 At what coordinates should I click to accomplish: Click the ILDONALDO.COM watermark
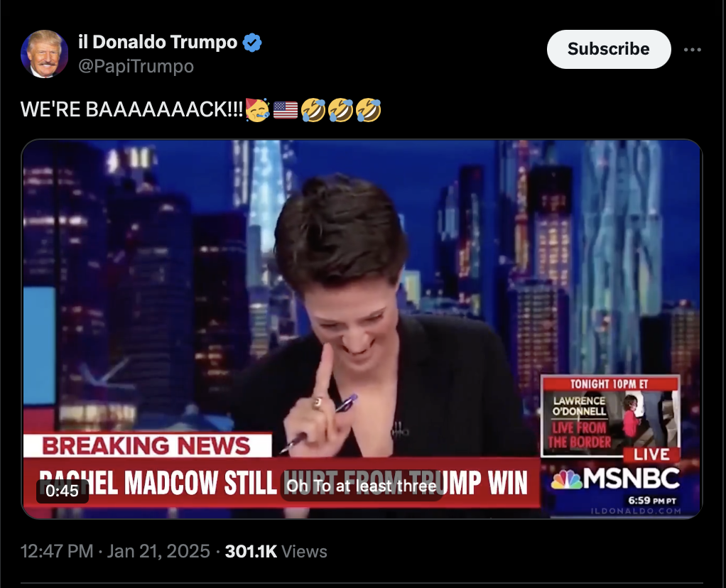tap(636, 511)
